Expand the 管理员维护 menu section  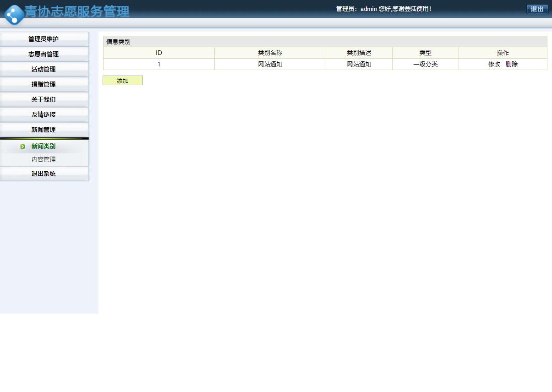(x=44, y=39)
